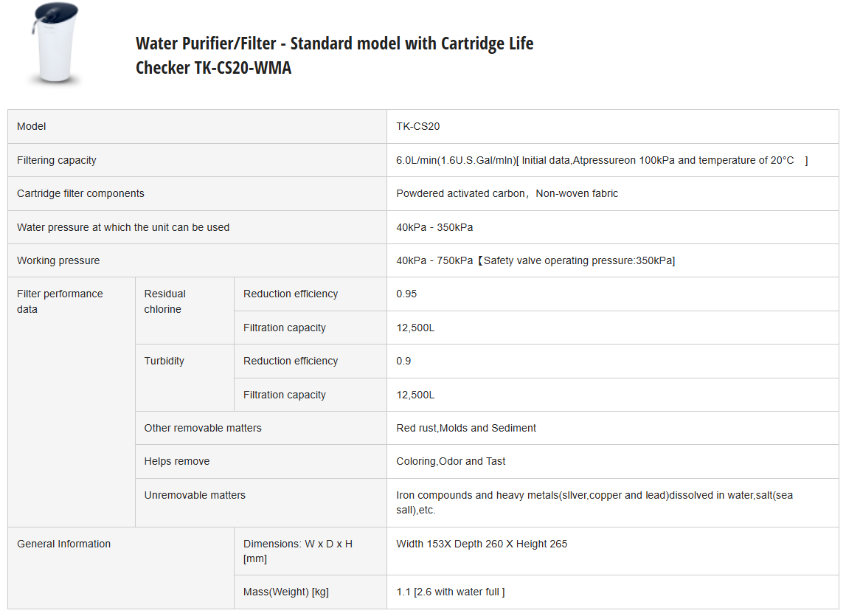Select the Working pressure row label
Viewport: 846px width, 616px height.
pyautogui.click(x=58, y=260)
